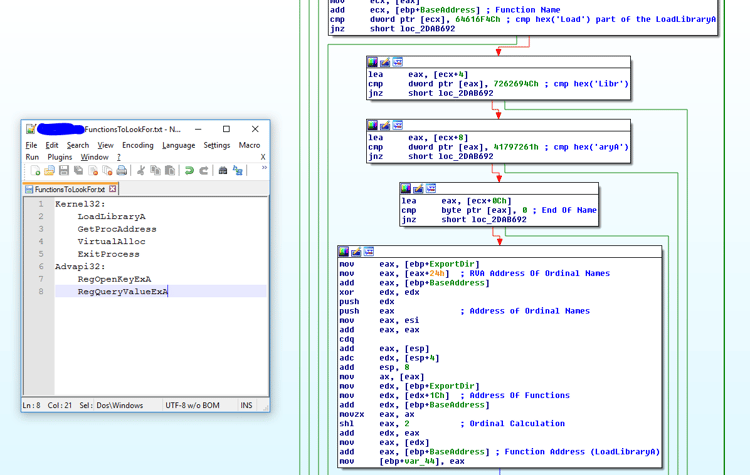Click 'UTF-8 w/o BOM' in status bar

(x=192, y=405)
